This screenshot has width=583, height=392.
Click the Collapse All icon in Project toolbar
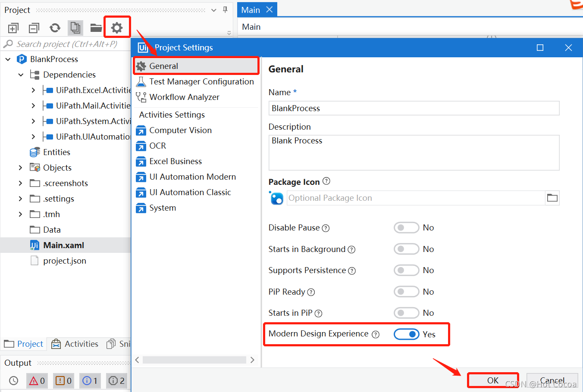tap(34, 28)
